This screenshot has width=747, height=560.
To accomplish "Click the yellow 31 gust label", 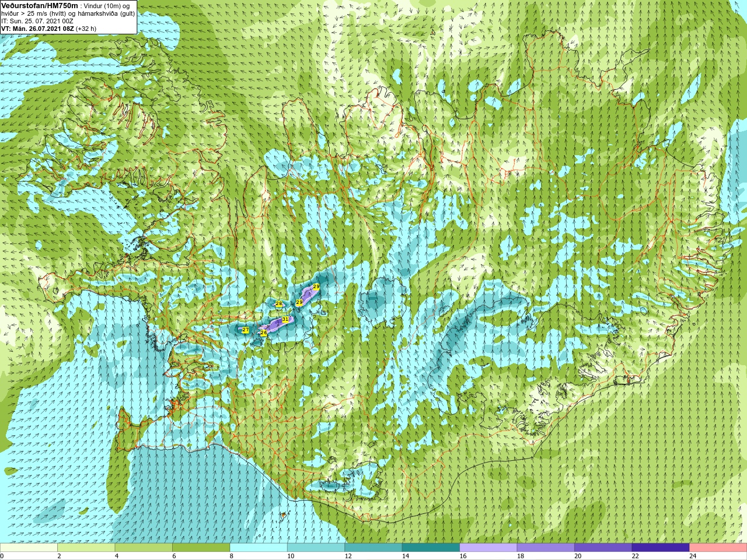I will tap(285, 319).
